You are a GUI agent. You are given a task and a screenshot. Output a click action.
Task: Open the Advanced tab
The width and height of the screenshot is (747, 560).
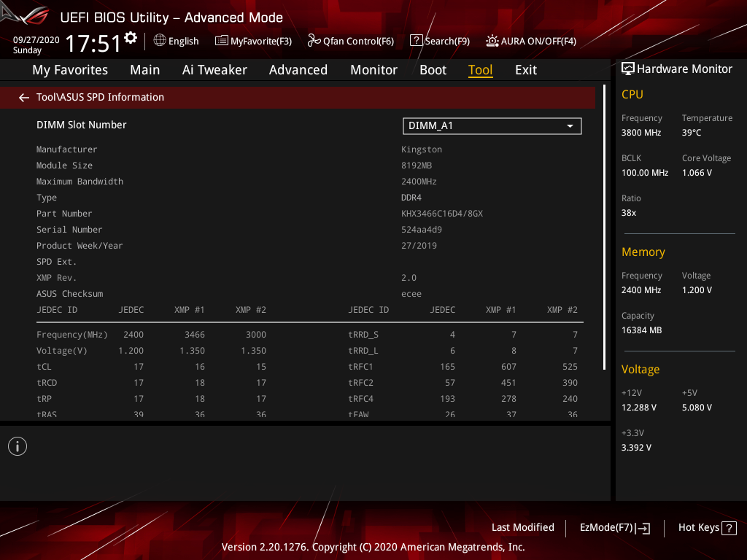tap(298, 70)
